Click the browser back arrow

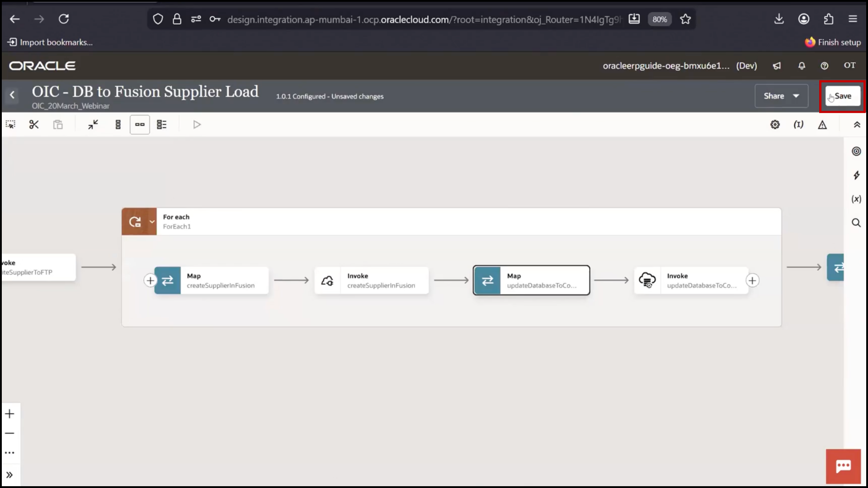[15, 19]
